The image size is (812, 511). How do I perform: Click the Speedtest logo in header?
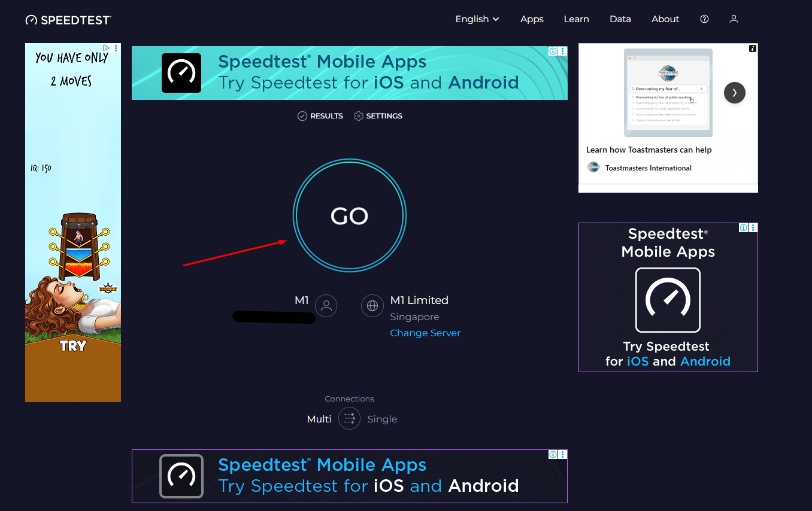point(68,20)
